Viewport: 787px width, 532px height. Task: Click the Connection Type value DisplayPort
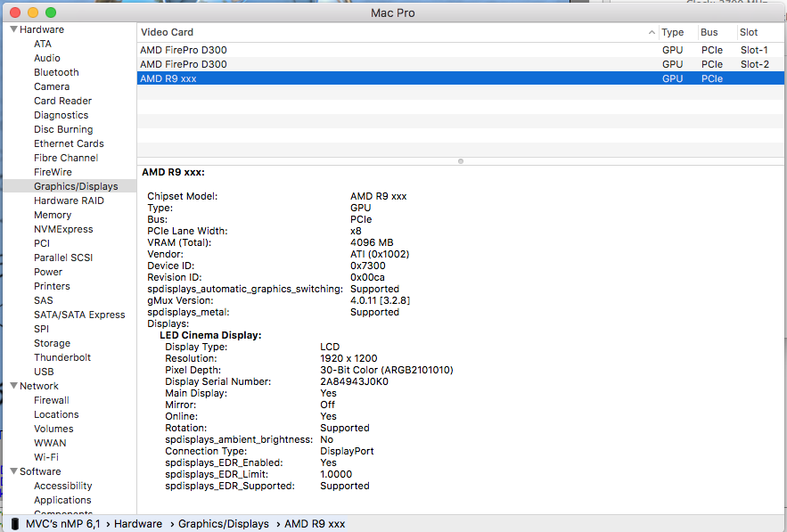[x=347, y=451]
